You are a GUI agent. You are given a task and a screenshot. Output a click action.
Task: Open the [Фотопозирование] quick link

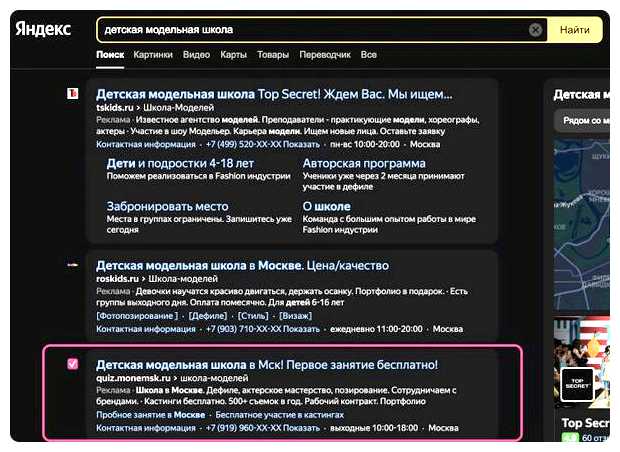[137, 316]
